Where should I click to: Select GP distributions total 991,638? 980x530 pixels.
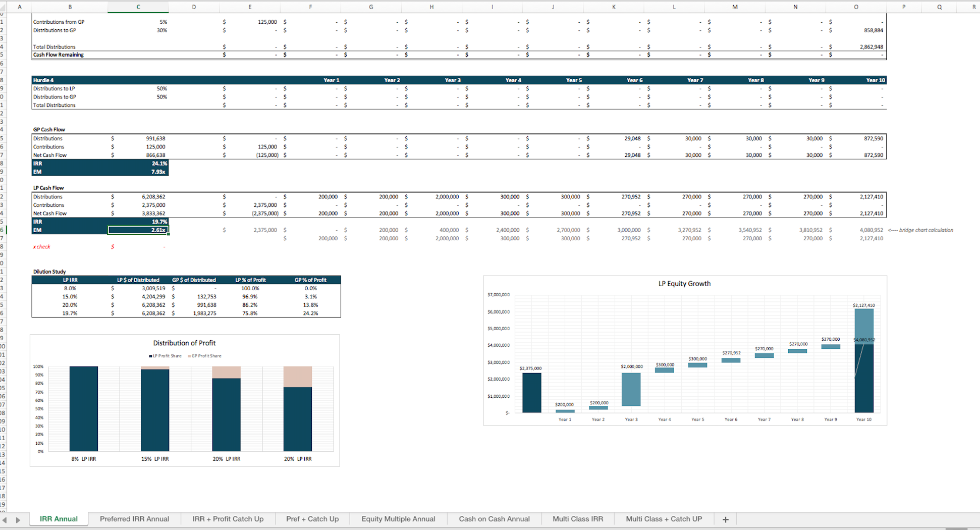(x=155, y=138)
